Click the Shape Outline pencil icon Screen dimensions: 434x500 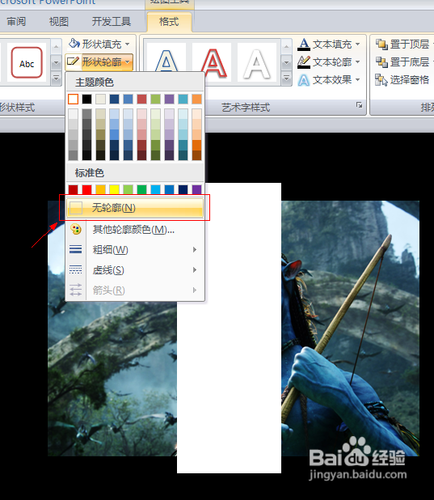tap(73, 61)
